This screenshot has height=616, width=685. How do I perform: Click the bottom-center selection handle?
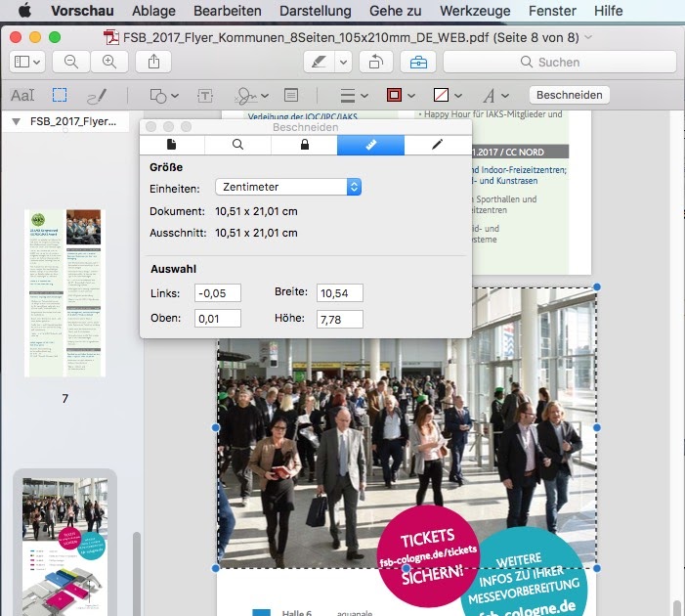[407, 568]
